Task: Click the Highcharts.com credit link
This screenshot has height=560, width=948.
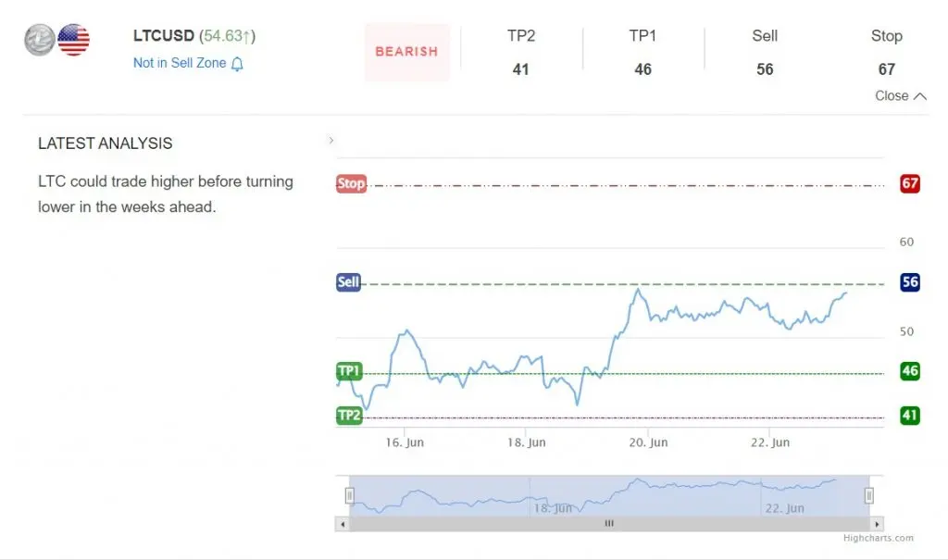Action: [x=879, y=538]
